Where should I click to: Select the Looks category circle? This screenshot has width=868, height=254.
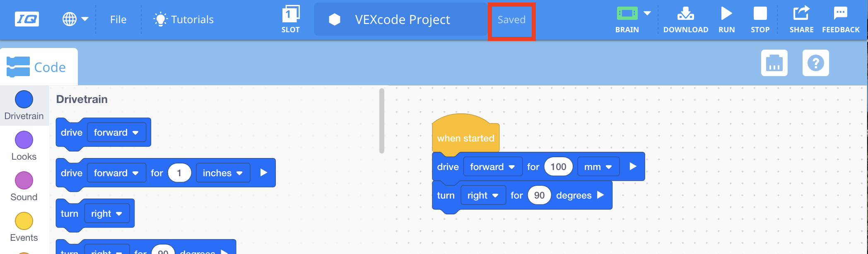[x=24, y=140]
